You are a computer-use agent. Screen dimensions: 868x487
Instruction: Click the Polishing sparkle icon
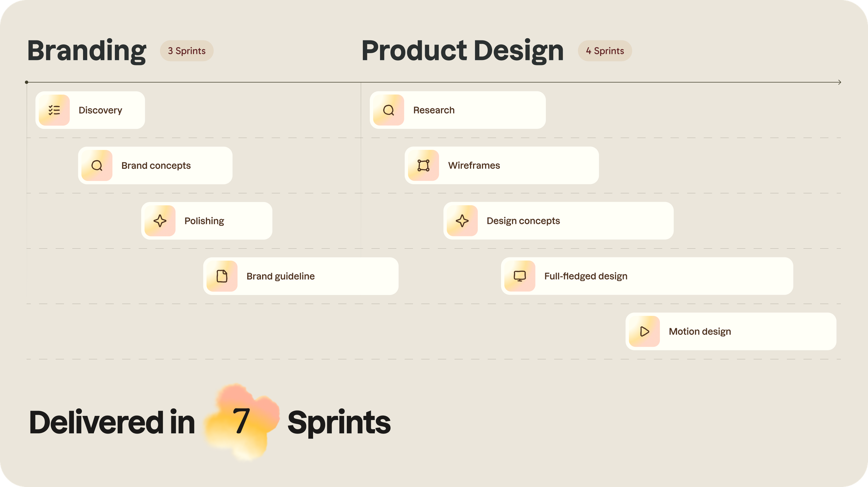[x=160, y=221]
